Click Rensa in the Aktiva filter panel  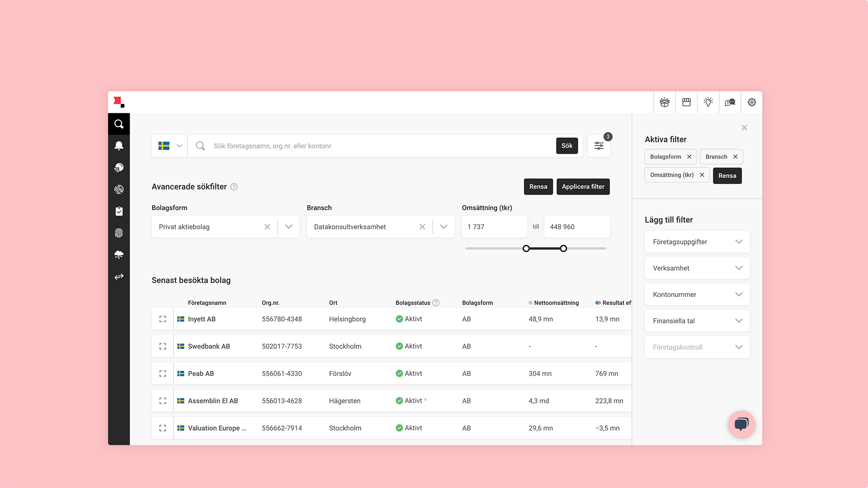click(x=727, y=176)
